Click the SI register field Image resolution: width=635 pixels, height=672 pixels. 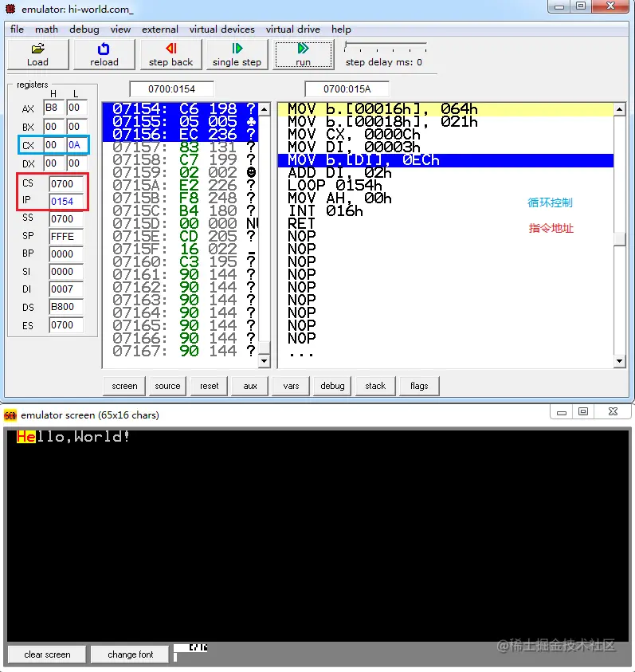click(66, 272)
